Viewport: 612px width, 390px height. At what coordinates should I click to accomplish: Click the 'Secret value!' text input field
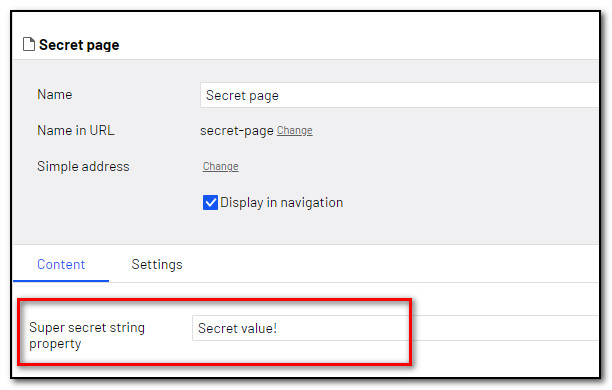click(395, 328)
